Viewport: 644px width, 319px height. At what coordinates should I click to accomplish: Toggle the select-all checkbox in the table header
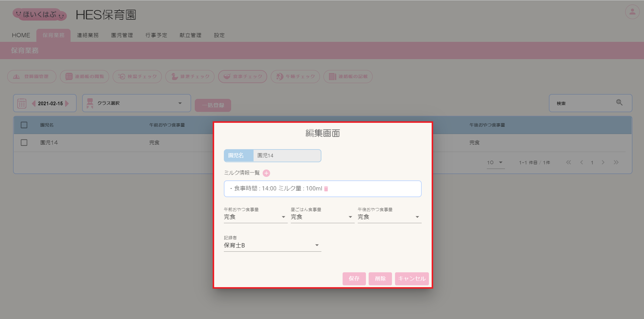(24, 125)
